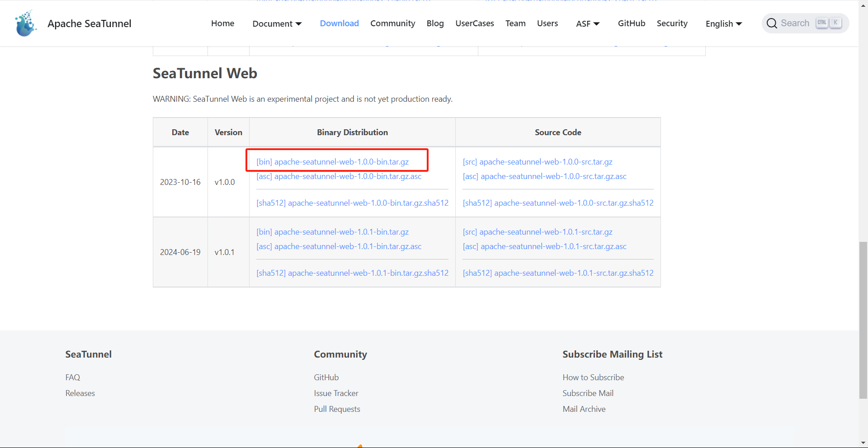Visit the Releases page from footer
Image resolution: width=868 pixels, height=448 pixels.
click(x=80, y=393)
